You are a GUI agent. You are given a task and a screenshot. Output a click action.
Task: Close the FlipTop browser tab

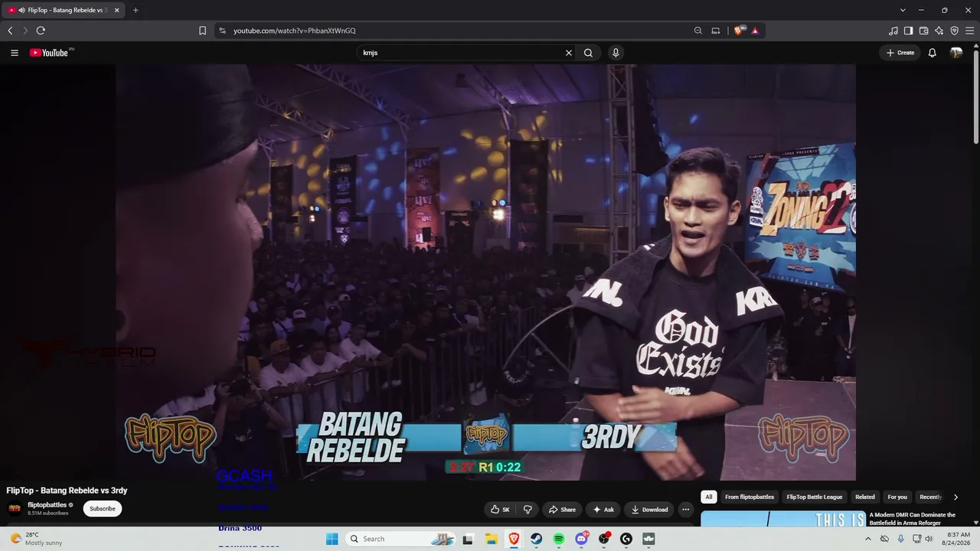[116, 10]
